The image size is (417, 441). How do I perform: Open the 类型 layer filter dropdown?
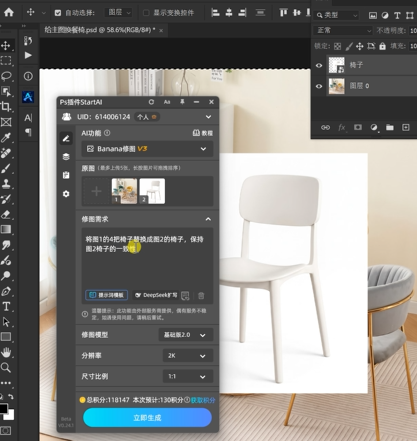tap(337, 15)
